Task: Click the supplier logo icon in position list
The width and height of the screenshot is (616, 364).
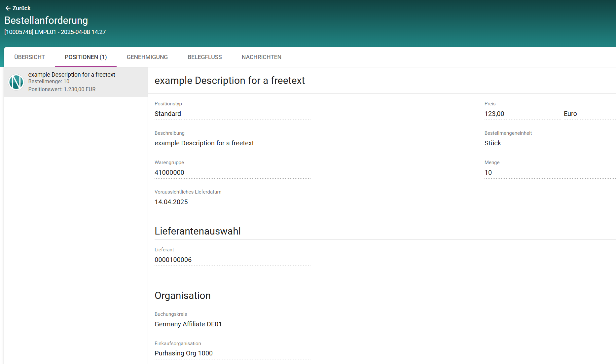Action: [x=16, y=82]
